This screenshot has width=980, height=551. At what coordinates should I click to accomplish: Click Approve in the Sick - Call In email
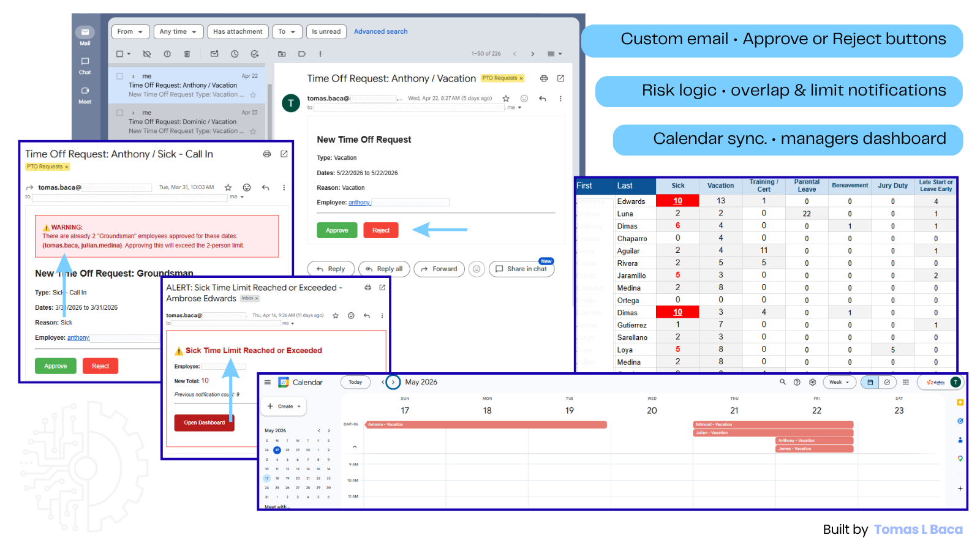coord(56,366)
